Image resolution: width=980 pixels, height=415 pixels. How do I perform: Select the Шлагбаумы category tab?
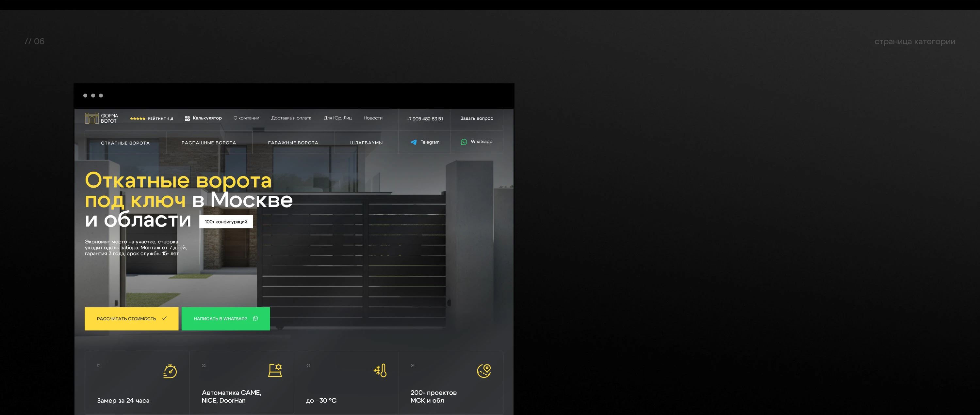[366, 143]
